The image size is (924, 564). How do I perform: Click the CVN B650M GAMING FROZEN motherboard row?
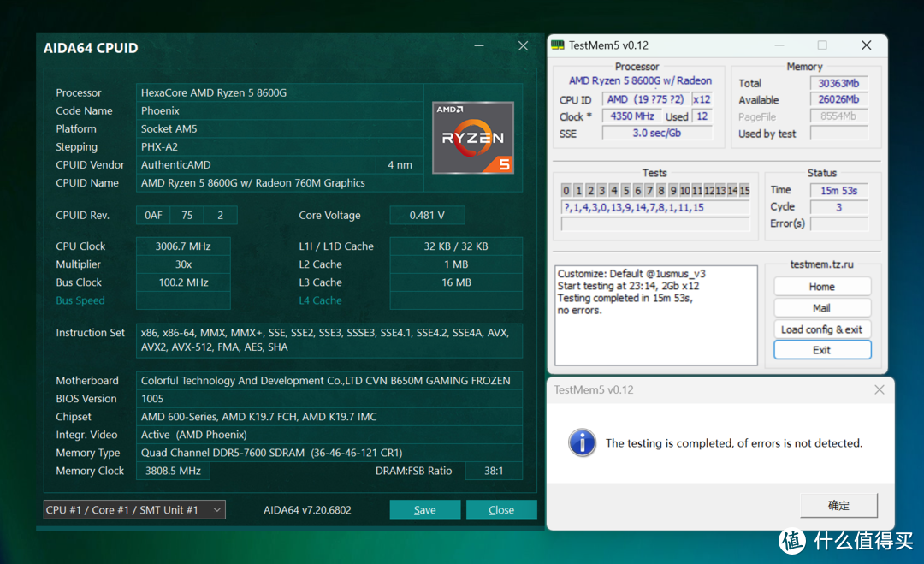point(329,381)
